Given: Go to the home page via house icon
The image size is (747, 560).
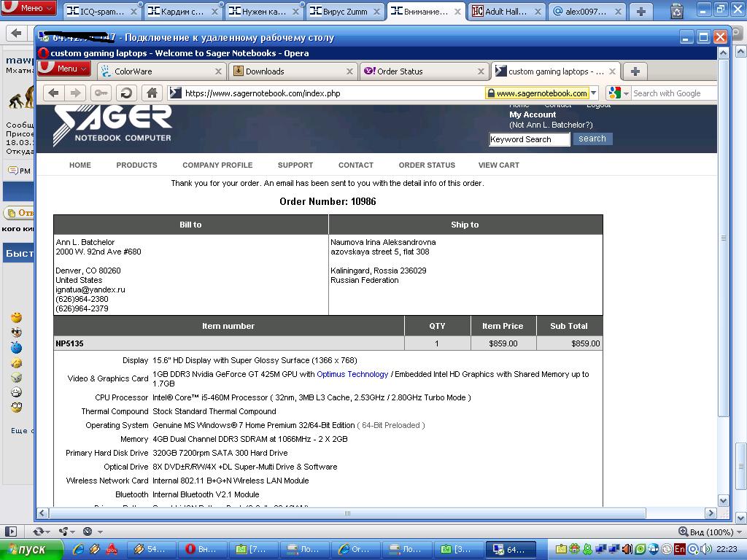Looking at the screenshot, I should (x=152, y=93).
